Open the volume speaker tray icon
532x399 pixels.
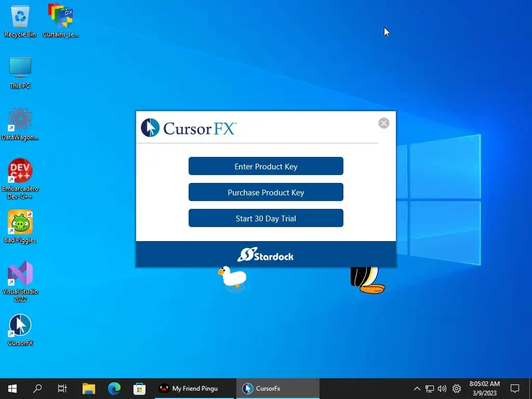(442, 389)
